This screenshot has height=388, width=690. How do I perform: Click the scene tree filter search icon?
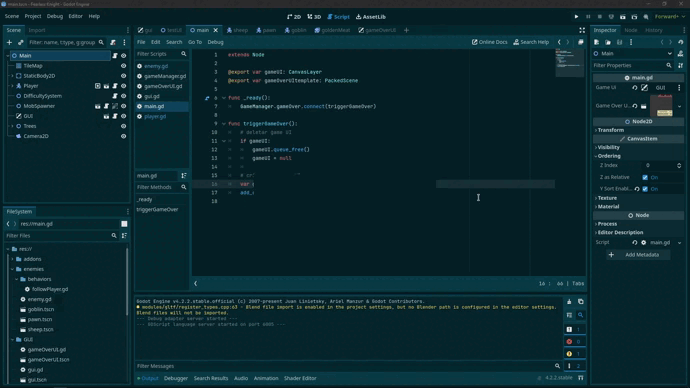tap(101, 43)
